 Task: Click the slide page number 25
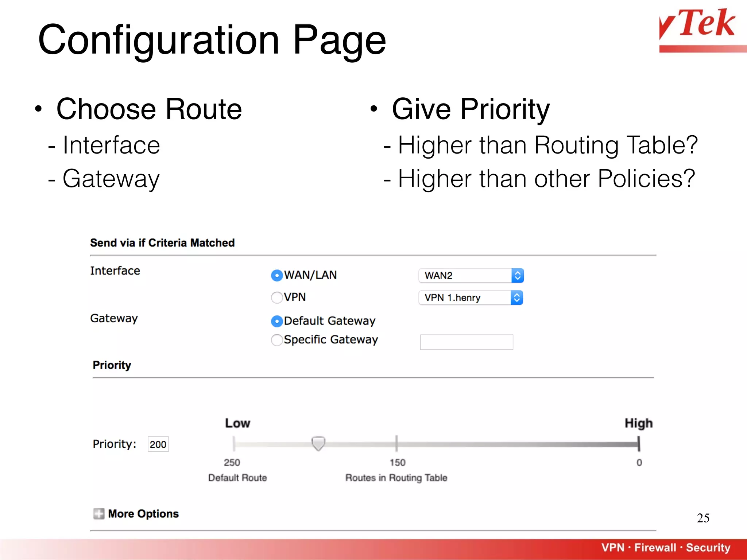click(703, 518)
